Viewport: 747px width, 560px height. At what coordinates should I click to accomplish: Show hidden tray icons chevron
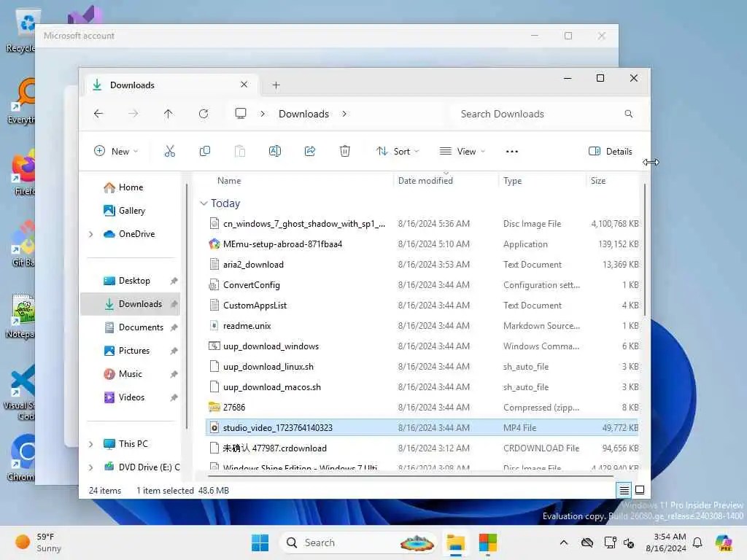pyautogui.click(x=564, y=542)
